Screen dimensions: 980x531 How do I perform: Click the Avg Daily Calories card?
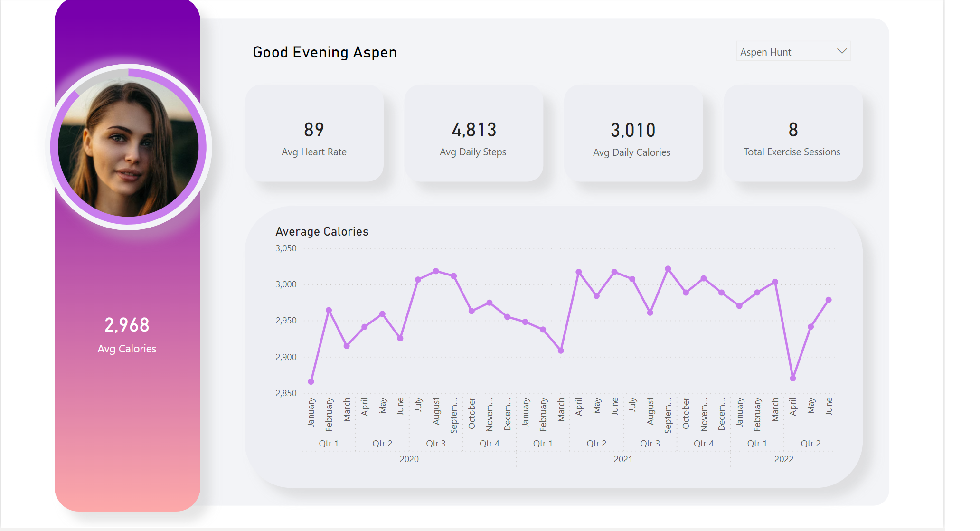[x=632, y=134]
